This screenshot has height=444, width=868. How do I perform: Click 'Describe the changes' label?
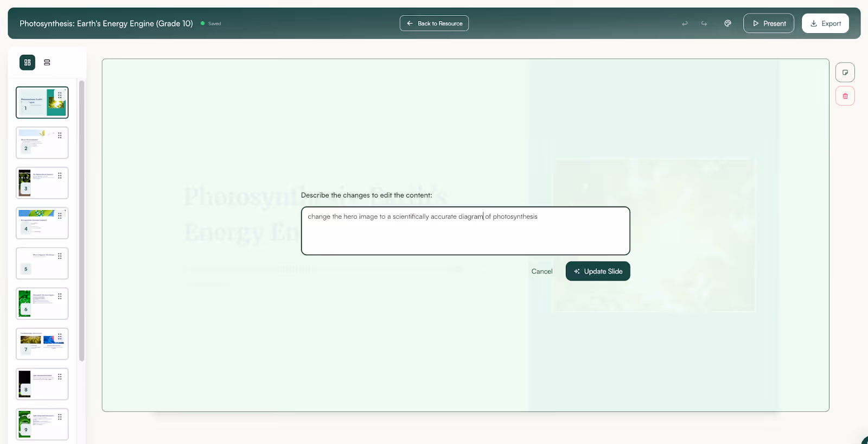367,195
